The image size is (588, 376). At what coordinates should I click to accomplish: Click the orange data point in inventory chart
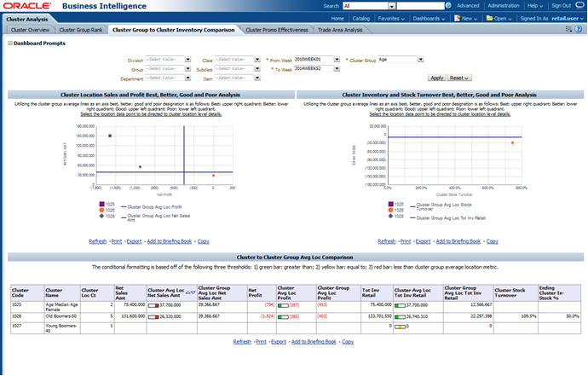[x=512, y=142]
